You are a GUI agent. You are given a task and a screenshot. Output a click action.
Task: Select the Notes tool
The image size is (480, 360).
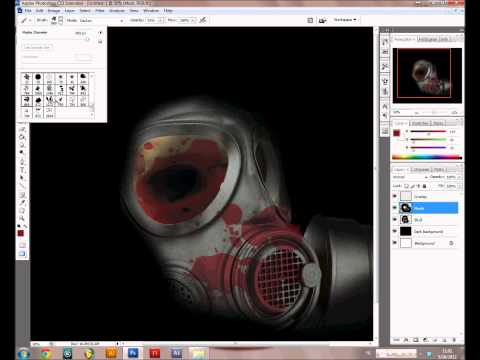[22, 194]
